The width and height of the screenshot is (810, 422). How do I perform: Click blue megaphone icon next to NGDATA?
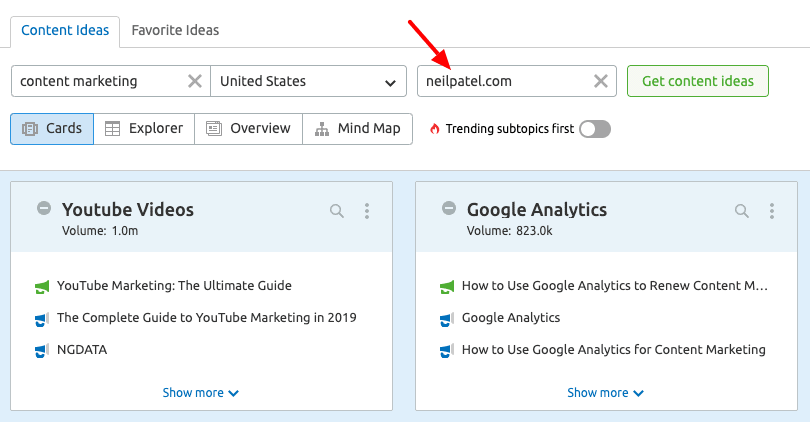tap(42, 351)
